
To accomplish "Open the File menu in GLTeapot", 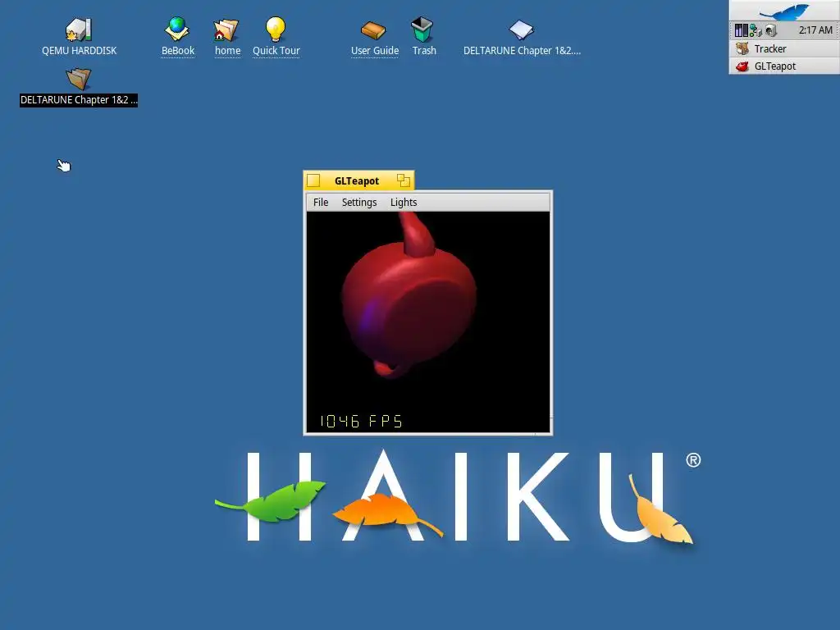I will coord(321,202).
